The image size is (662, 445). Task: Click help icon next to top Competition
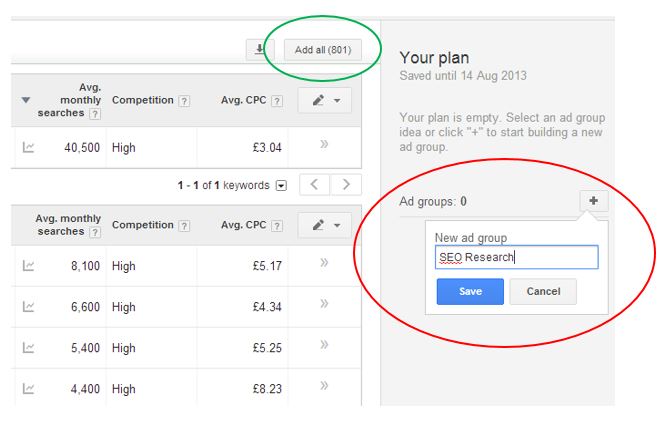pyautogui.click(x=183, y=101)
